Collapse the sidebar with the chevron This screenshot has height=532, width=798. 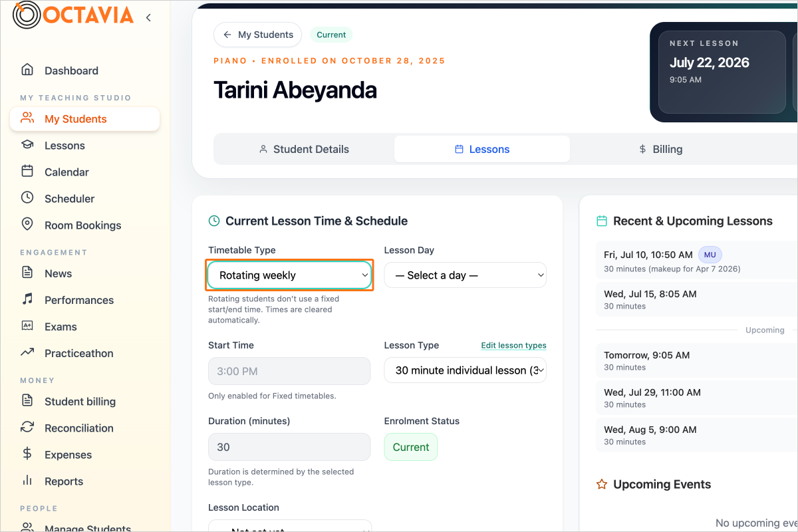(148, 18)
